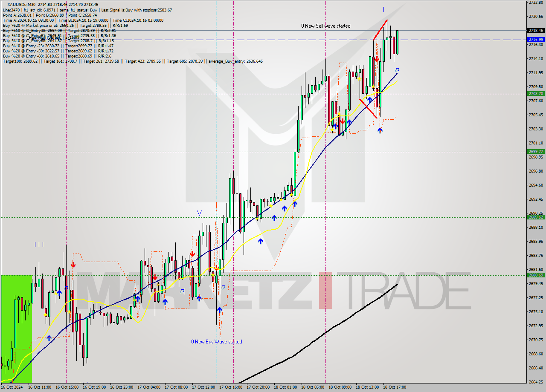Click the '16 Oct 23:00' time label
Screen dimensions: 546x392
click(122, 387)
